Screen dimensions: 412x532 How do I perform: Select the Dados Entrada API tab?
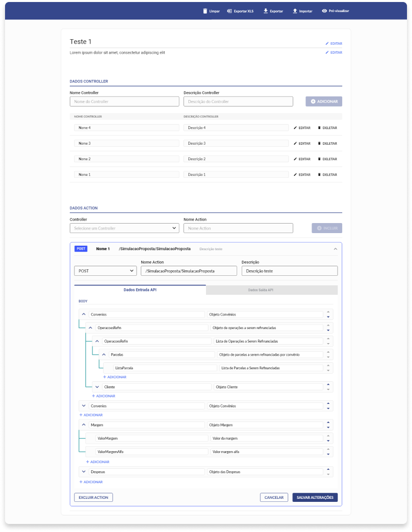pyautogui.click(x=140, y=290)
